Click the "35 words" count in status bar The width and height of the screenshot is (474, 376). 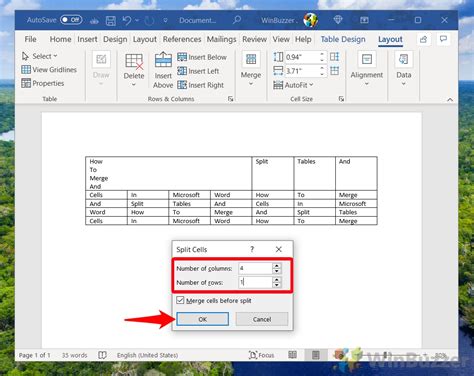point(74,355)
